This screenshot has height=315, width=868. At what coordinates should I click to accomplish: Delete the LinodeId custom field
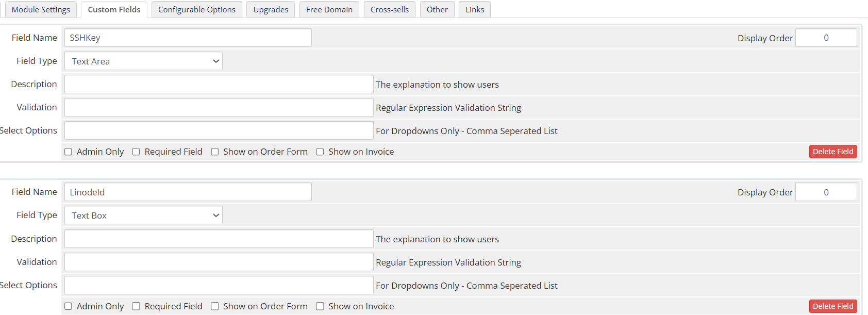[833, 306]
